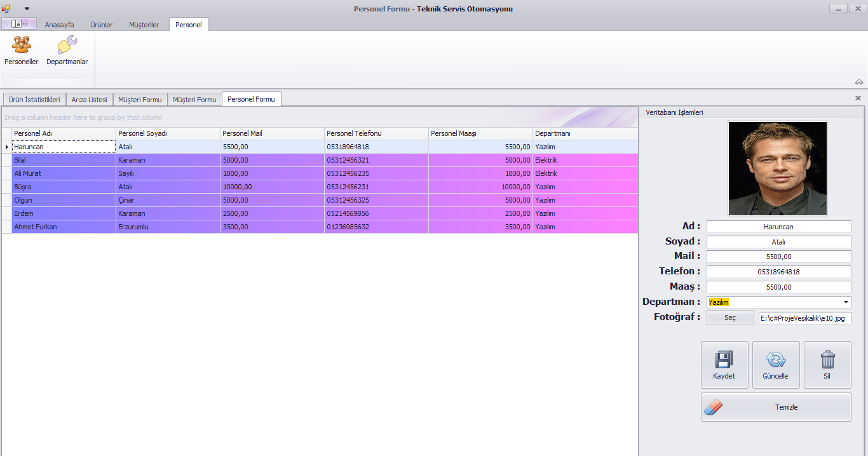Click the Veritabanı İşlemleri group caption
The width and height of the screenshot is (868, 456).
(x=674, y=112)
